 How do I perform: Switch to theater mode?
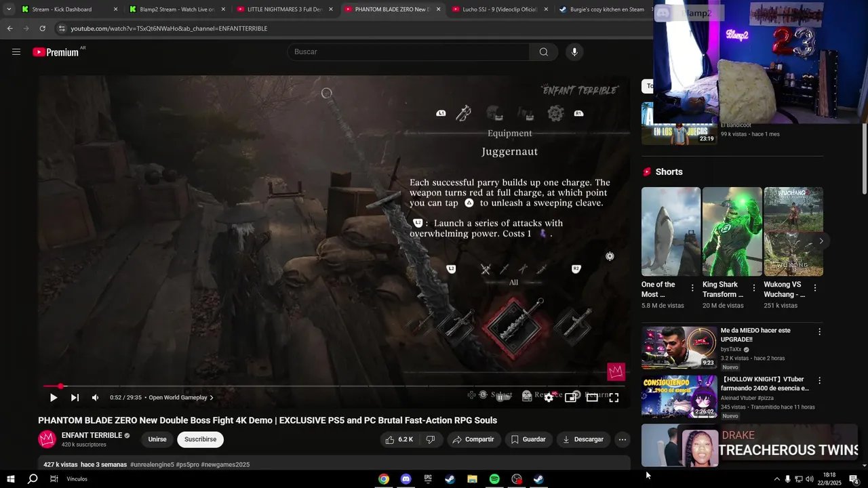592,398
